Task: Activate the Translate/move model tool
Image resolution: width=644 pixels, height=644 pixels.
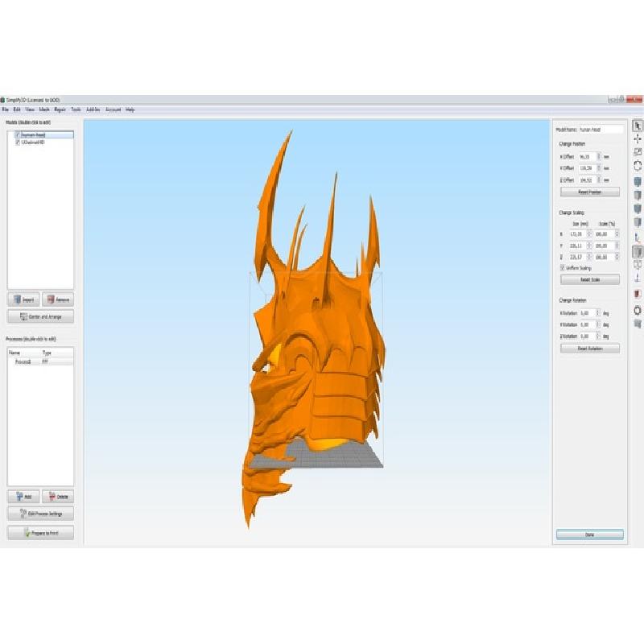Action: click(638, 138)
